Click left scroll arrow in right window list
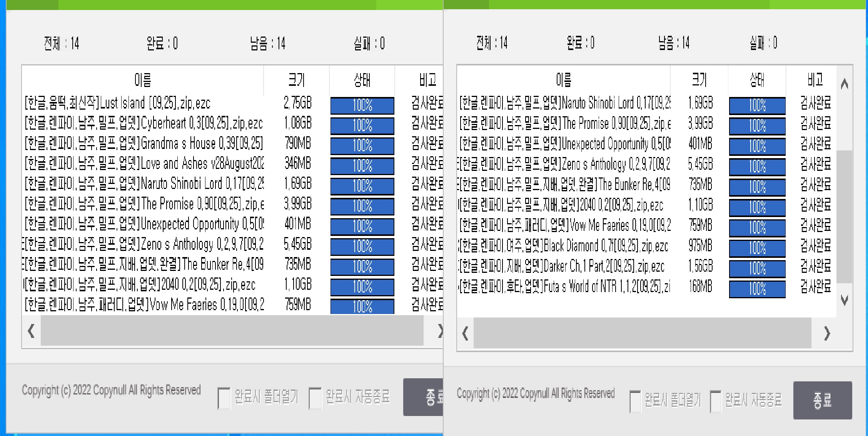The width and height of the screenshot is (868, 436). pyautogui.click(x=465, y=333)
